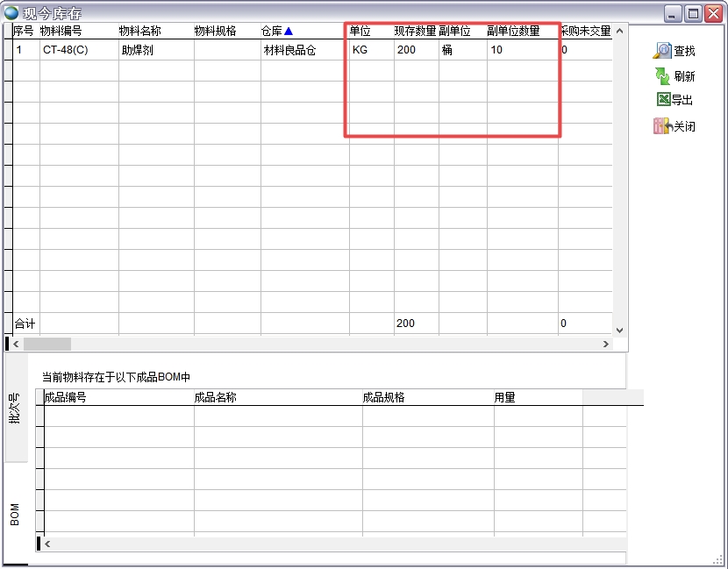Click the right arrow of the horizontal scrollbar
The width and height of the screenshot is (728, 569).
click(x=606, y=343)
